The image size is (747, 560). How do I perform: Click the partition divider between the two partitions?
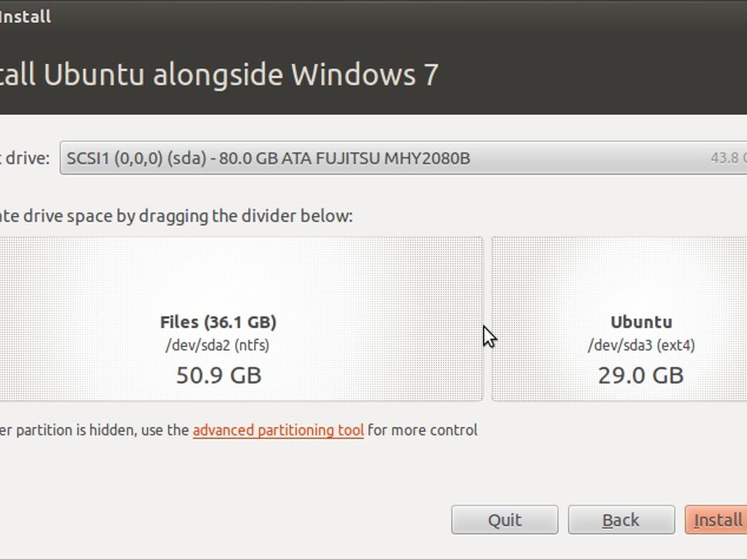click(489, 319)
